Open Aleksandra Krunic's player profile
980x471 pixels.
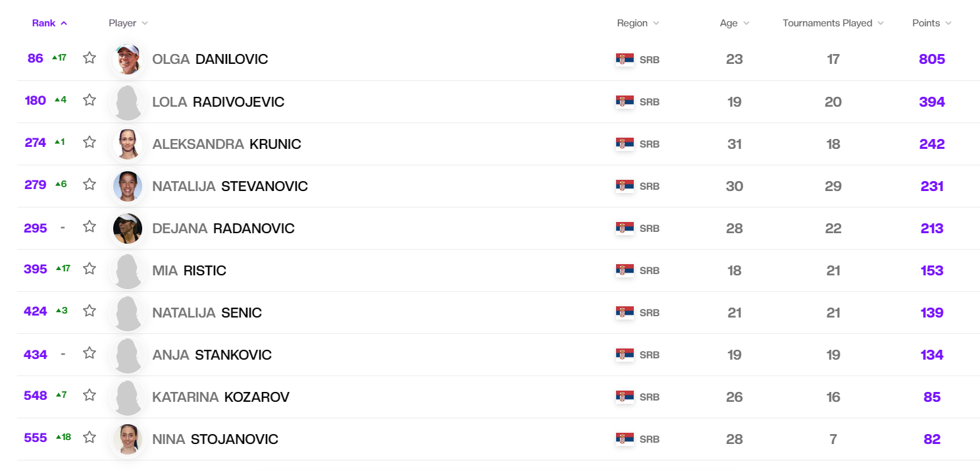(226, 144)
